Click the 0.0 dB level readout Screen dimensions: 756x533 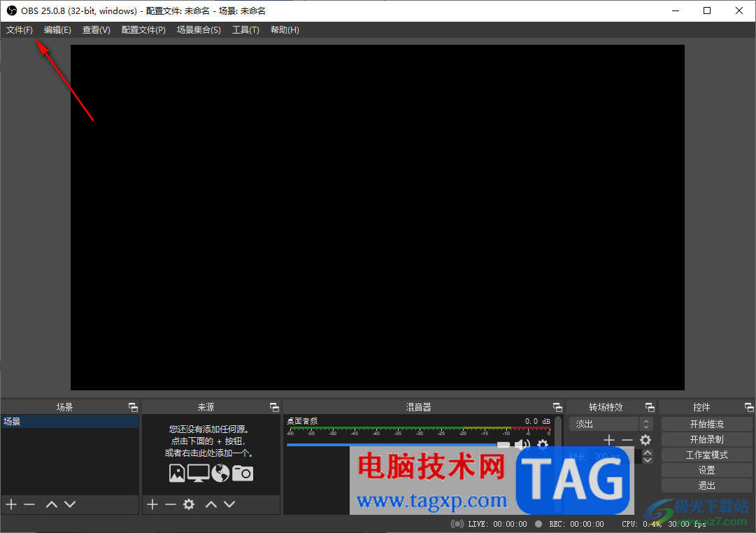[x=538, y=421]
